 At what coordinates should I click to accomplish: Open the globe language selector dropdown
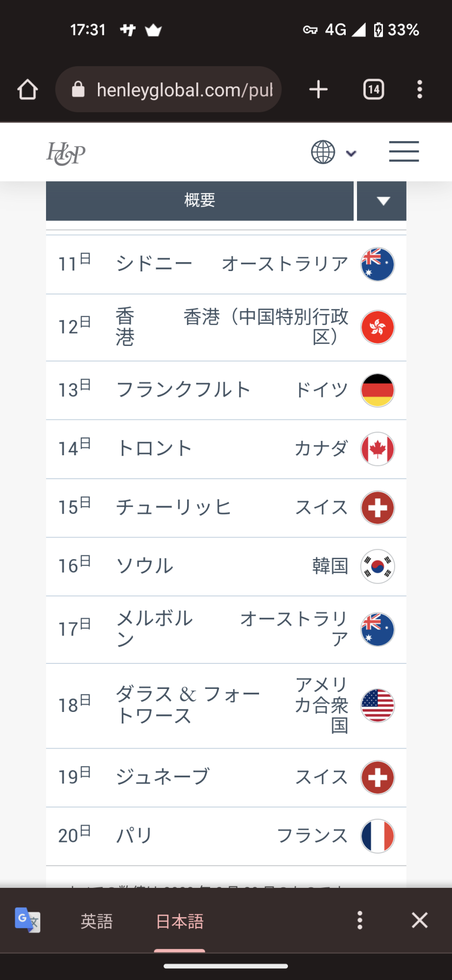click(x=333, y=152)
